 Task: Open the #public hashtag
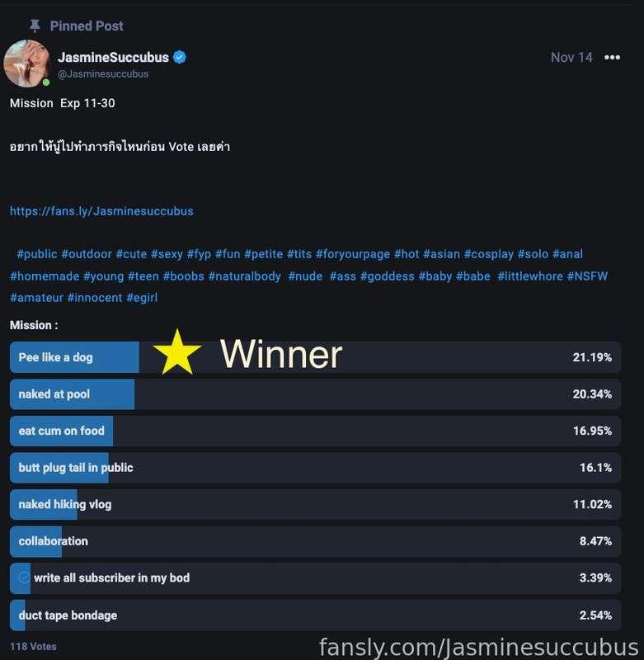37,254
